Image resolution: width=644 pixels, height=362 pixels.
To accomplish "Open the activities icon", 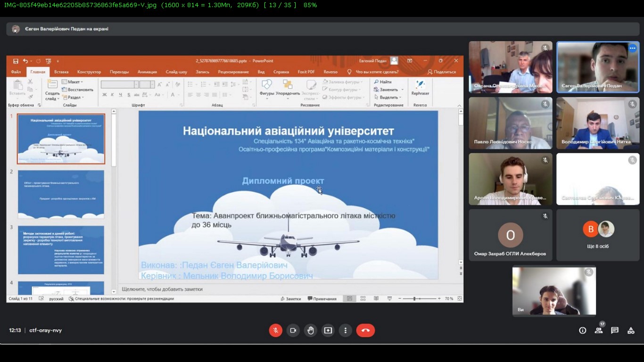I will point(631,330).
